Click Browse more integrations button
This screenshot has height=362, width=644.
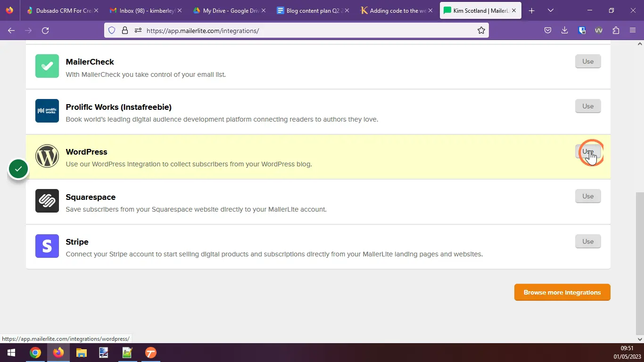[562, 292]
